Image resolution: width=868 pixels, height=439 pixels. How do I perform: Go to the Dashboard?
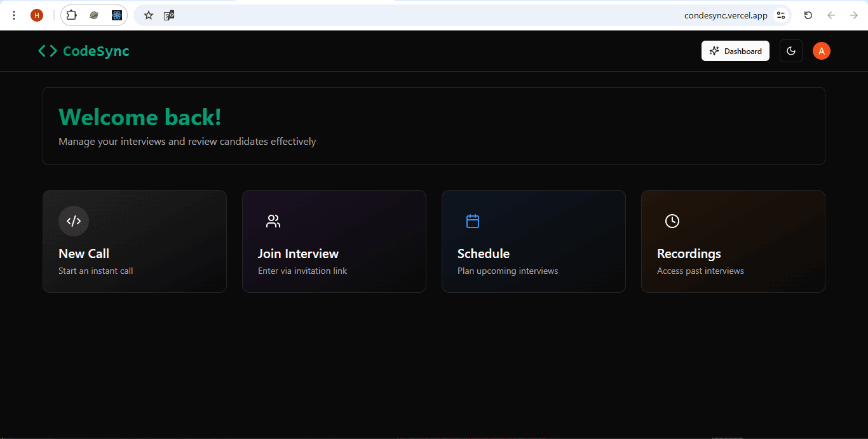[x=735, y=51]
